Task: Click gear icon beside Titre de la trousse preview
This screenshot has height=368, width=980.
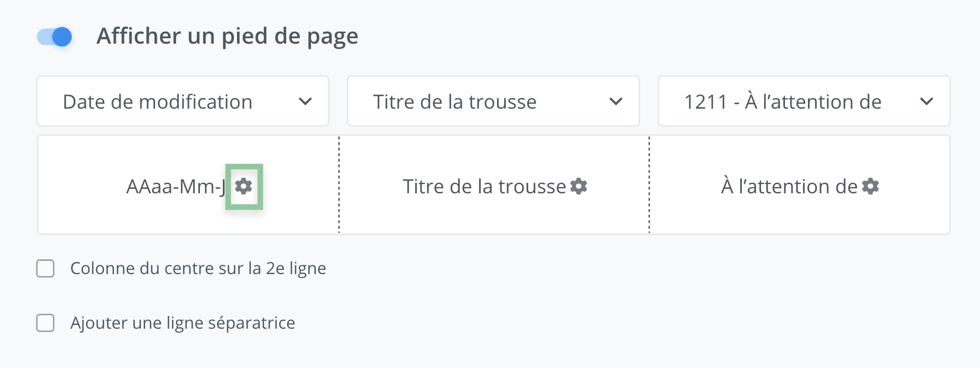Action: tap(578, 187)
